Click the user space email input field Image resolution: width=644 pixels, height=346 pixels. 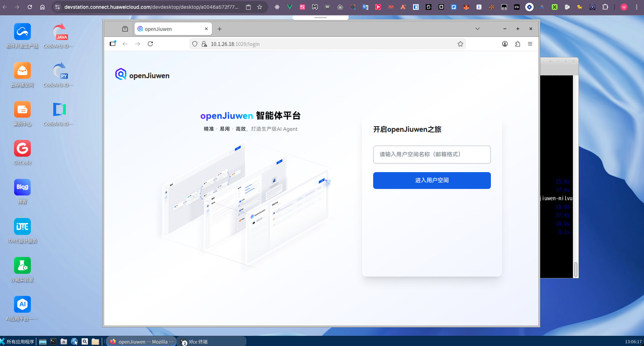pos(432,155)
